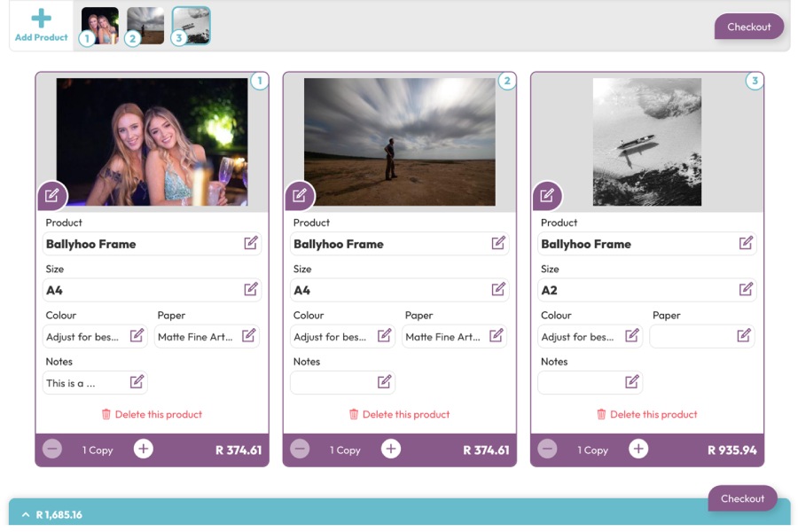Click the R 935.94 price on card 3
This screenshot has height=532, width=798.
coord(731,450)
